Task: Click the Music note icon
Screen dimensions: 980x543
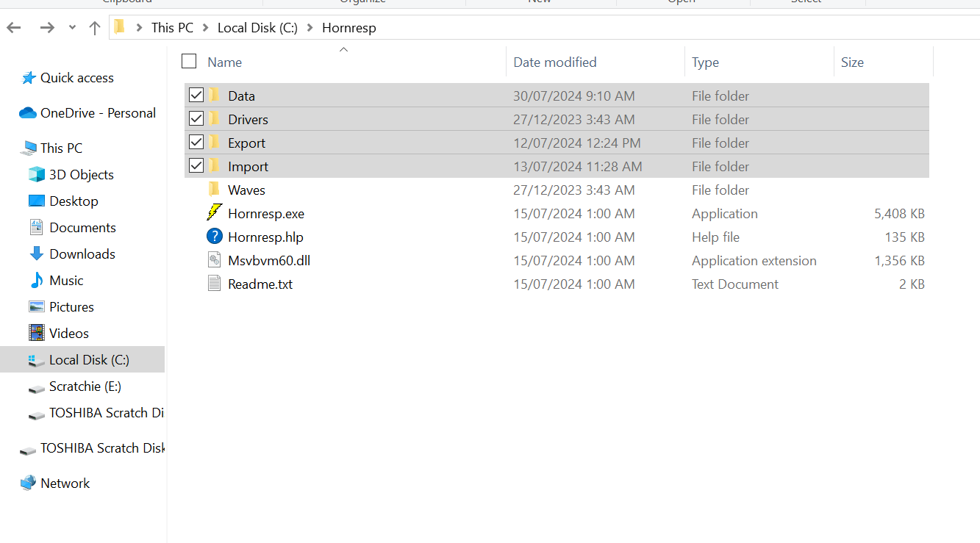Action: (x=37, y=280)
